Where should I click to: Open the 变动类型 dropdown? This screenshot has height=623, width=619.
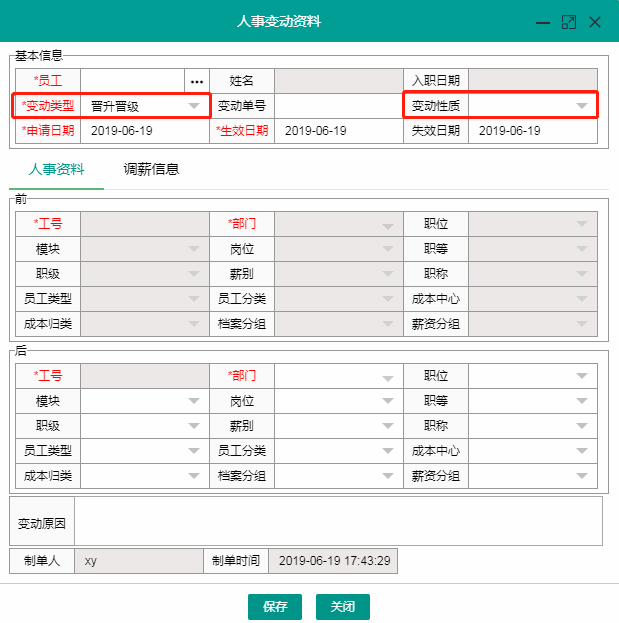[194, 106]
